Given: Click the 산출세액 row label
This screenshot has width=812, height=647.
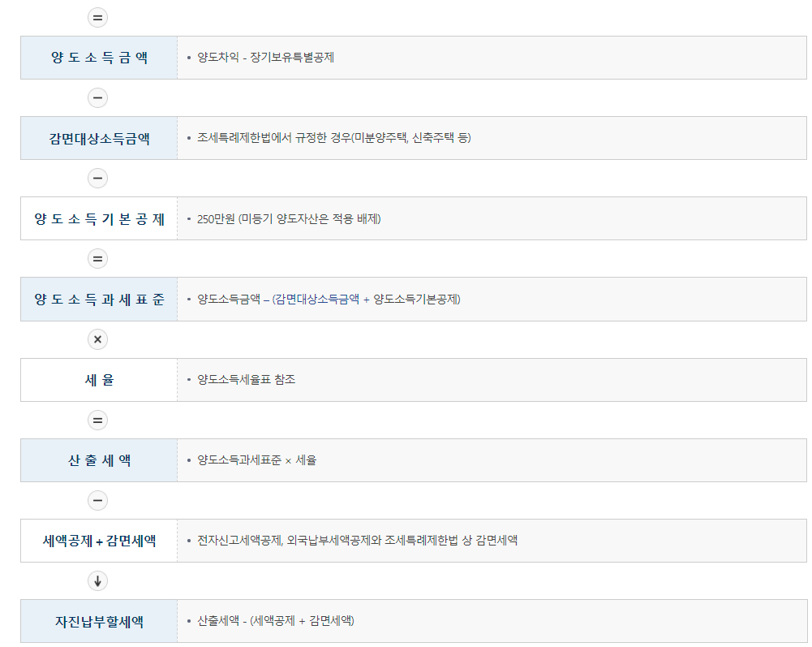Looking at the screenshot, I should pyautogui.click(x=97, y=460).
